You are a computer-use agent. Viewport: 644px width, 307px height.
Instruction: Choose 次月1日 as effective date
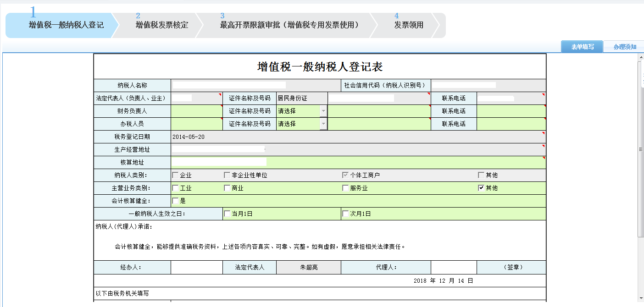tap(345, 214)
